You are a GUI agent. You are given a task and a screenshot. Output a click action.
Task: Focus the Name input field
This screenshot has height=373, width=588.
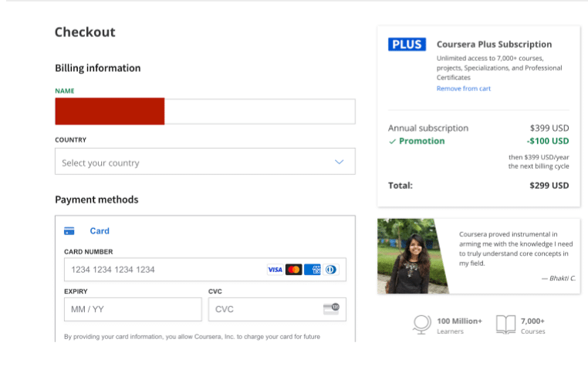click(205, 112)
